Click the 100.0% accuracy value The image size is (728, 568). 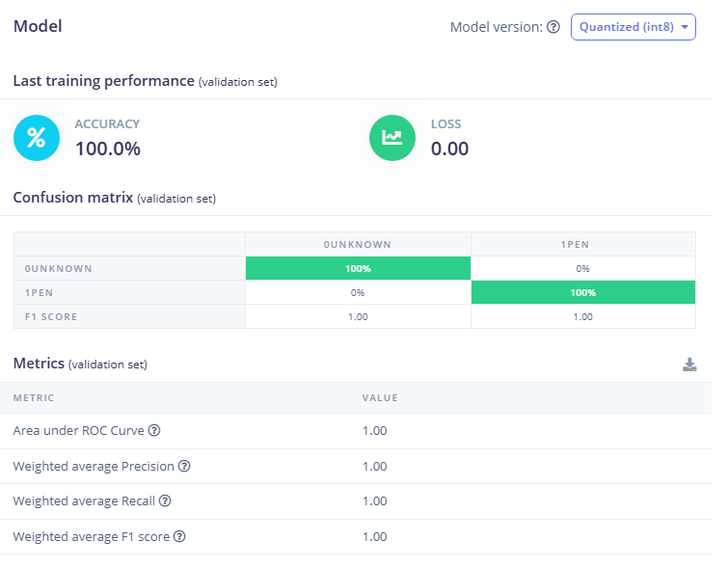108,149
